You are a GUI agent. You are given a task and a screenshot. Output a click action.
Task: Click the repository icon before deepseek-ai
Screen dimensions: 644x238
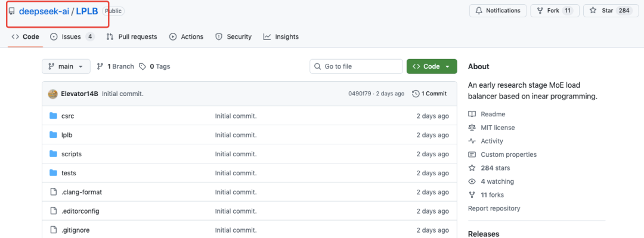[x=11, y=11]
